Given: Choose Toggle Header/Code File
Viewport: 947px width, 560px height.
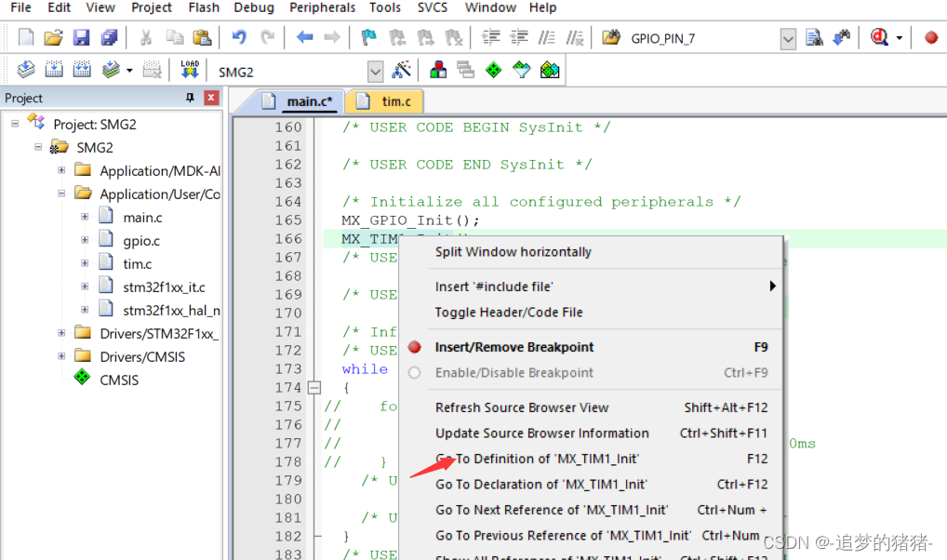Looking at the screenshot, I should [592, 313].
